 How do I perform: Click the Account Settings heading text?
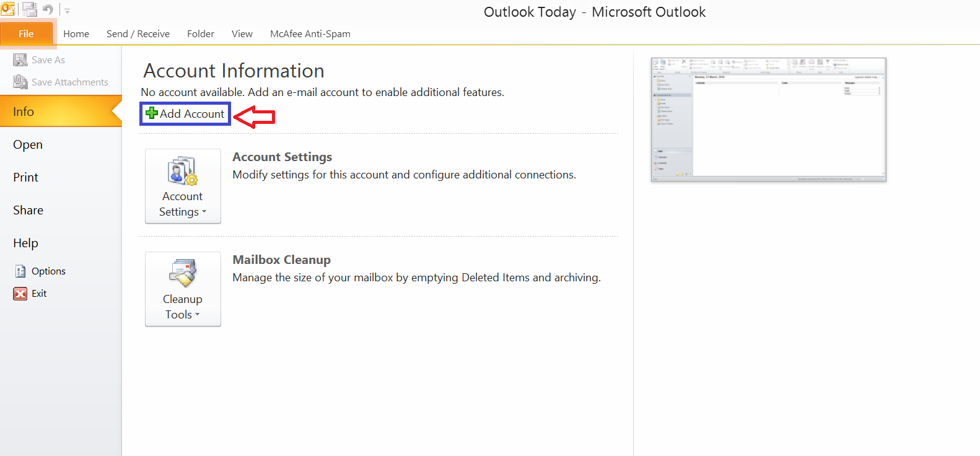[x=282, y=157]
